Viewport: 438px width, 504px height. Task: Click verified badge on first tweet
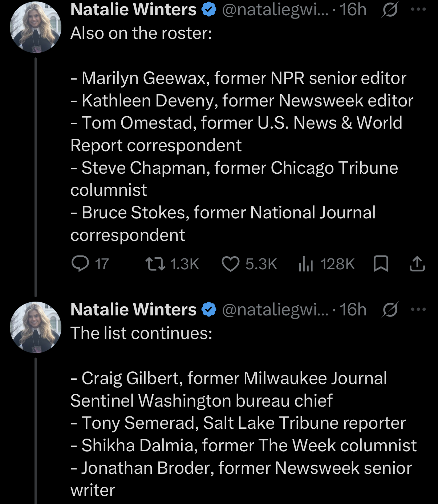tap(209, 10)
